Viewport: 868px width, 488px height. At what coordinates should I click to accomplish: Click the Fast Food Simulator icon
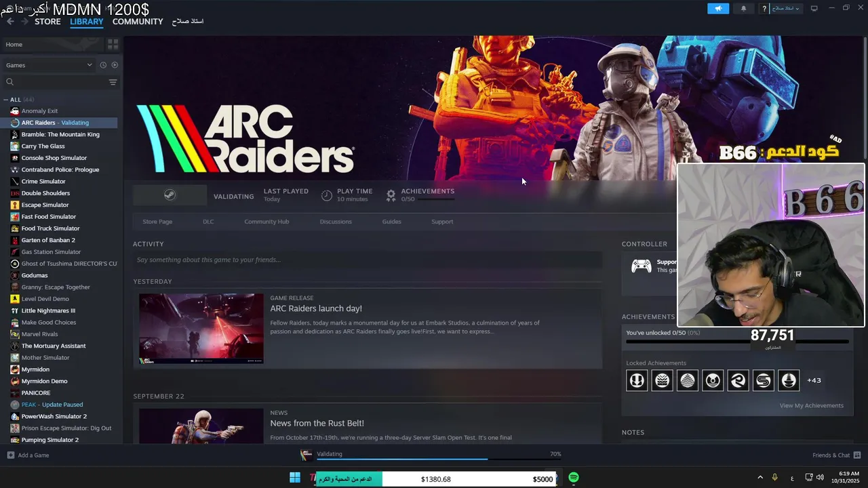pyautogui.click(x=15, y=217)
